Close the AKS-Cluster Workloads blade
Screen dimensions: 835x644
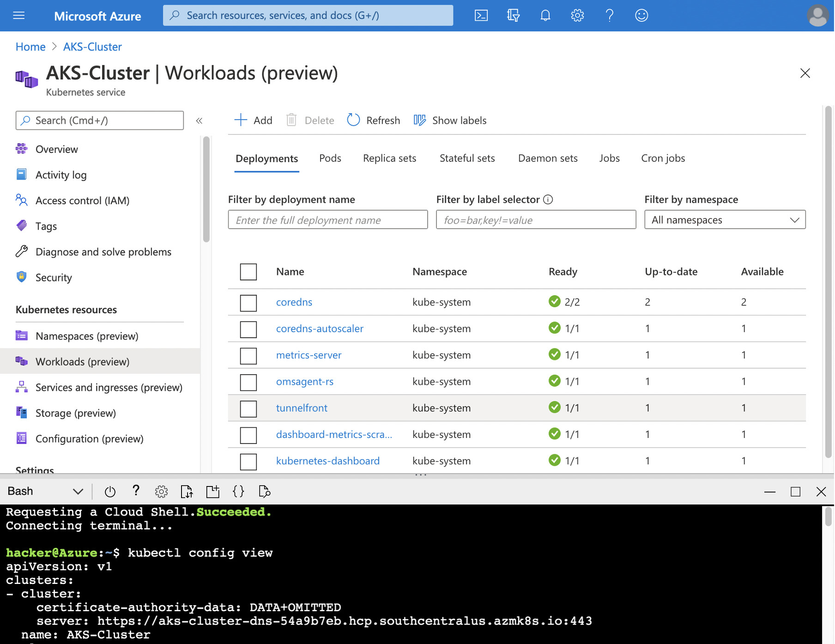click(805, 73)
